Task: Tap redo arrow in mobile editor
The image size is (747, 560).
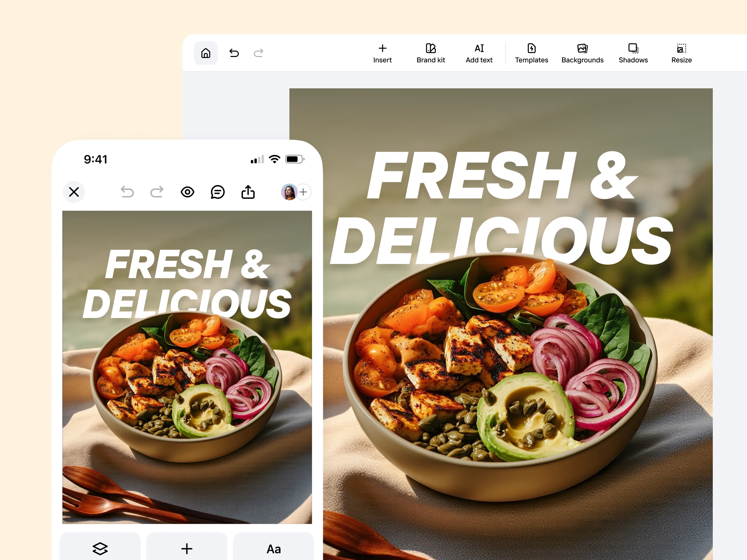Action: 157,192
